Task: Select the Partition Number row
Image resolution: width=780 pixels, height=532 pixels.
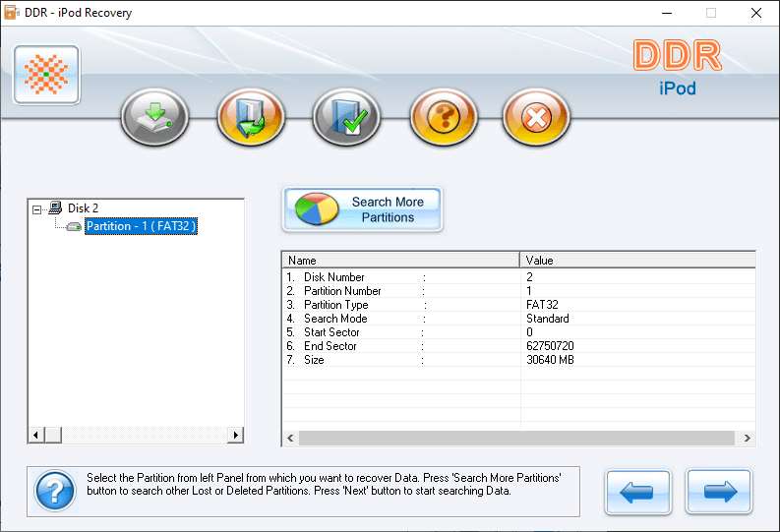Action: [518, 291]
